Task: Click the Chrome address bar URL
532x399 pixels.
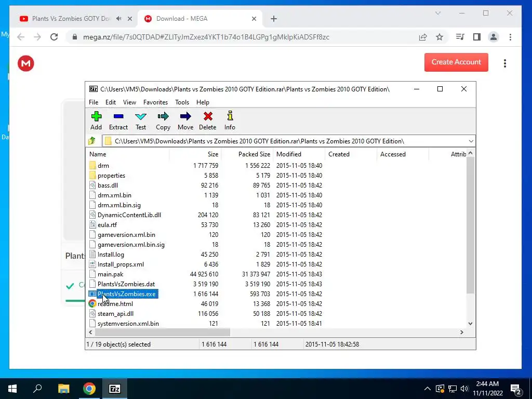Action: coord(206,37)
